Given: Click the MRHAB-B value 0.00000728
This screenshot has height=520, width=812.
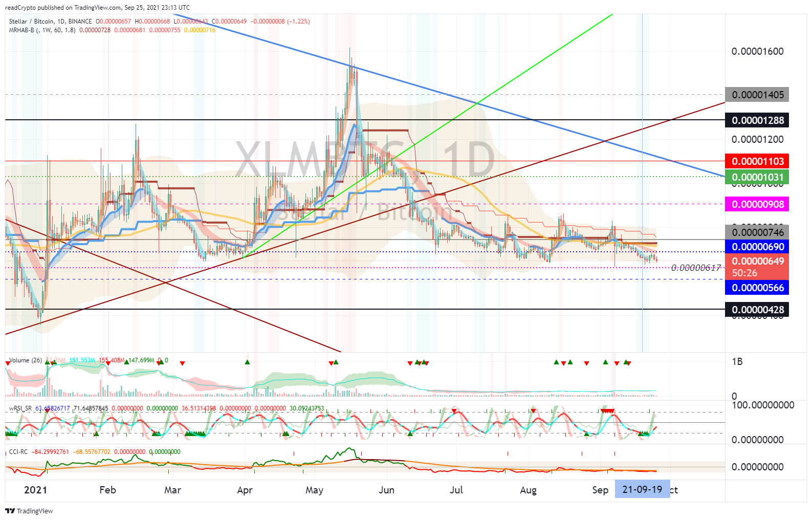Looking at the screenshot, I should 95,30.
